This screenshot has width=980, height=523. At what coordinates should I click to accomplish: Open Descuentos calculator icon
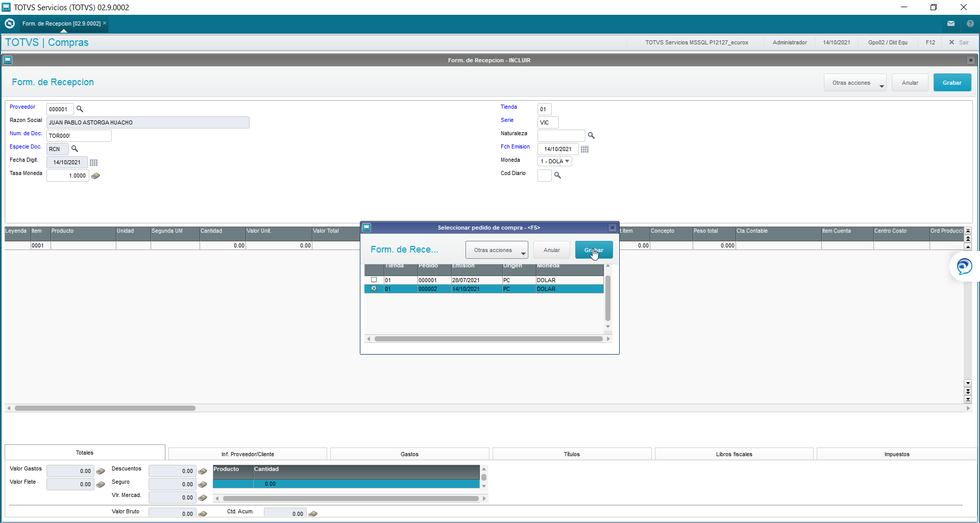click(x=203, y=471)
